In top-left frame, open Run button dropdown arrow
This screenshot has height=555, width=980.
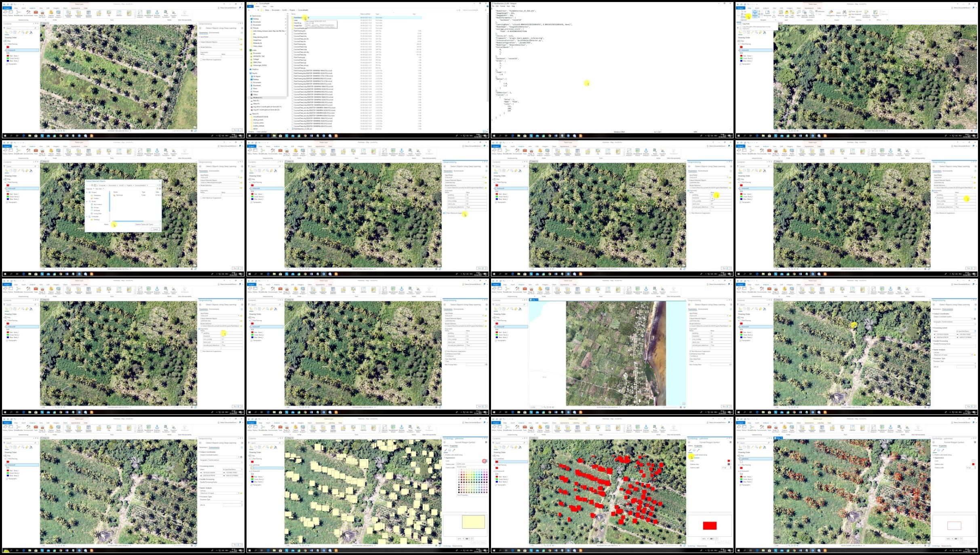pos(242,130)
